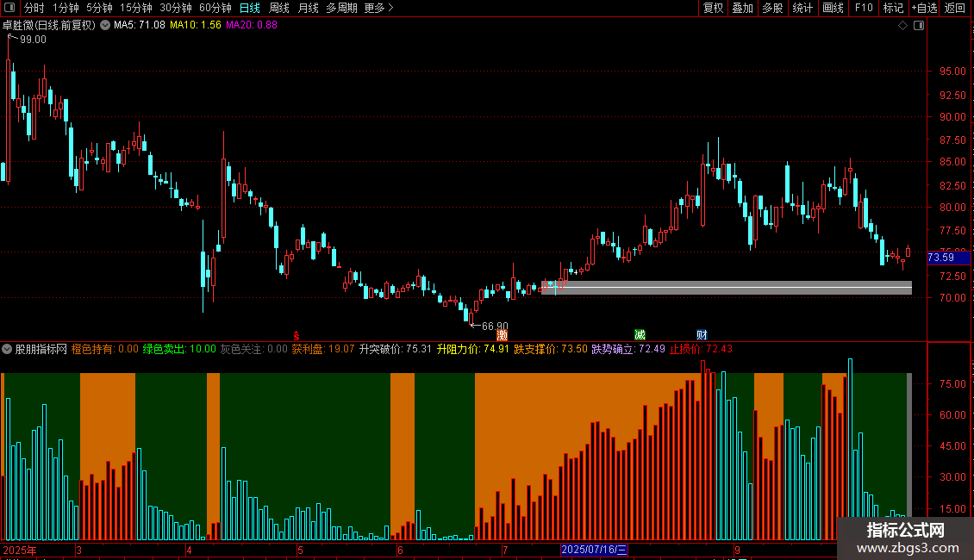This screenshot has width=974, height=560.
Task: Click the 66.90 low price label
Action: [495, 326]
